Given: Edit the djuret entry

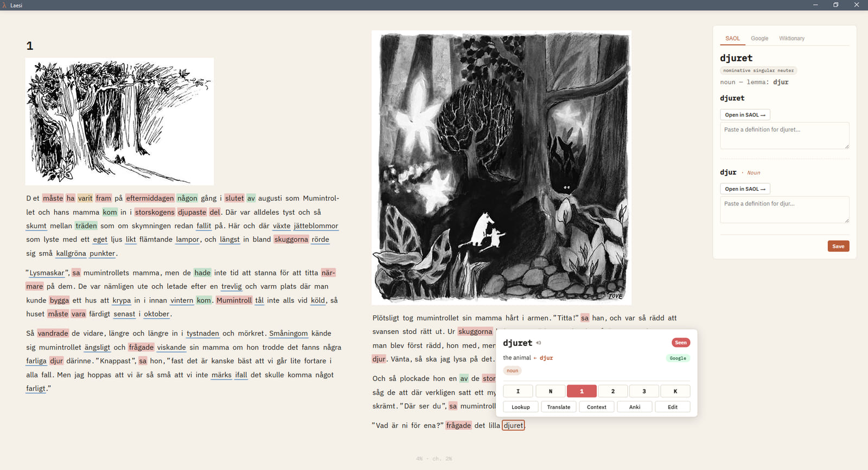Looking at the screenshot, I should click(x=673, y=407).
